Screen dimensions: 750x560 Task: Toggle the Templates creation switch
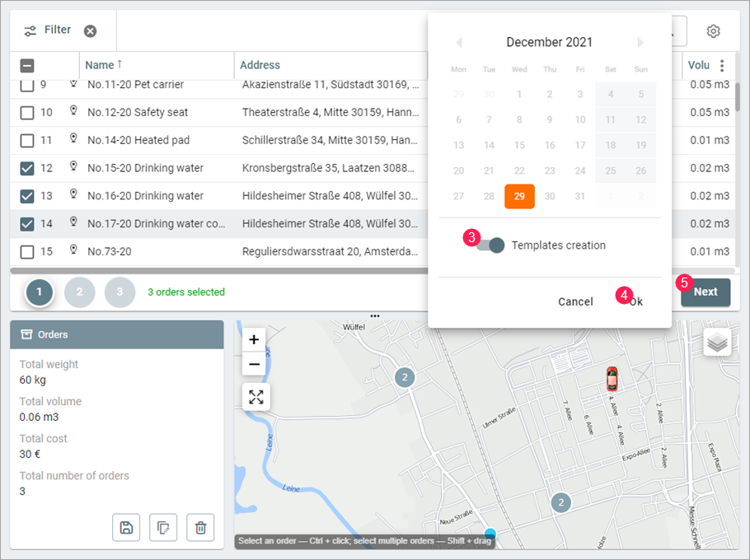coord(491,245)
